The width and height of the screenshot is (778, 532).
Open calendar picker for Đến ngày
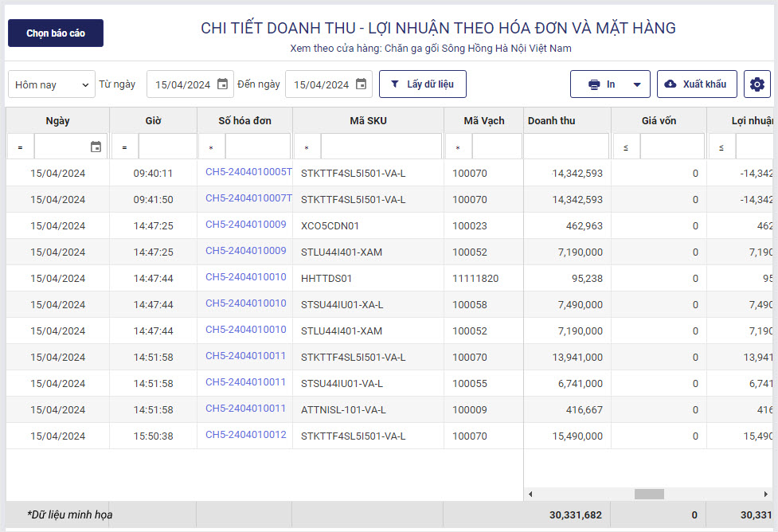click(361, 84)
